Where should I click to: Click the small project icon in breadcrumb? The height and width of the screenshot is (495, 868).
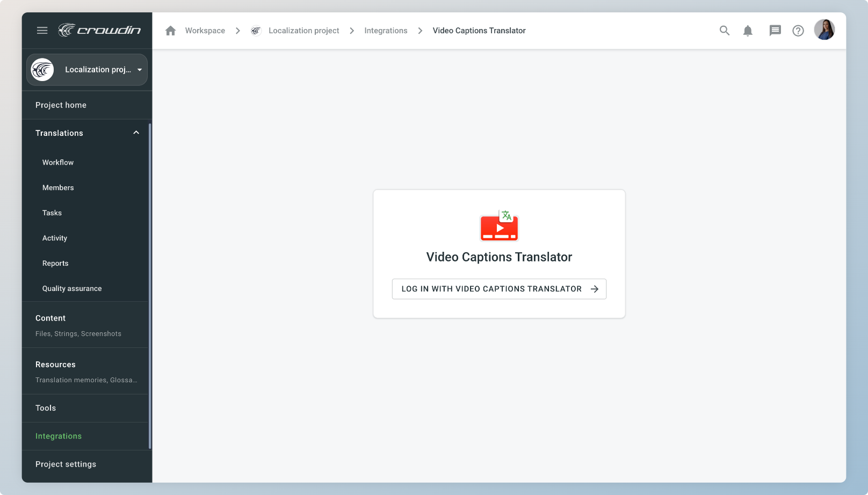point(256,31)
